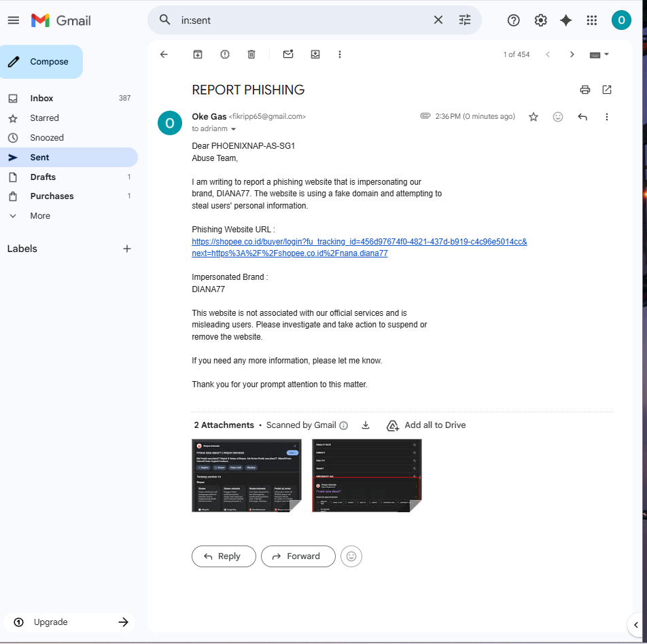
Task: Click the Move to Inbox icon
Action: [x=315, y=54]
